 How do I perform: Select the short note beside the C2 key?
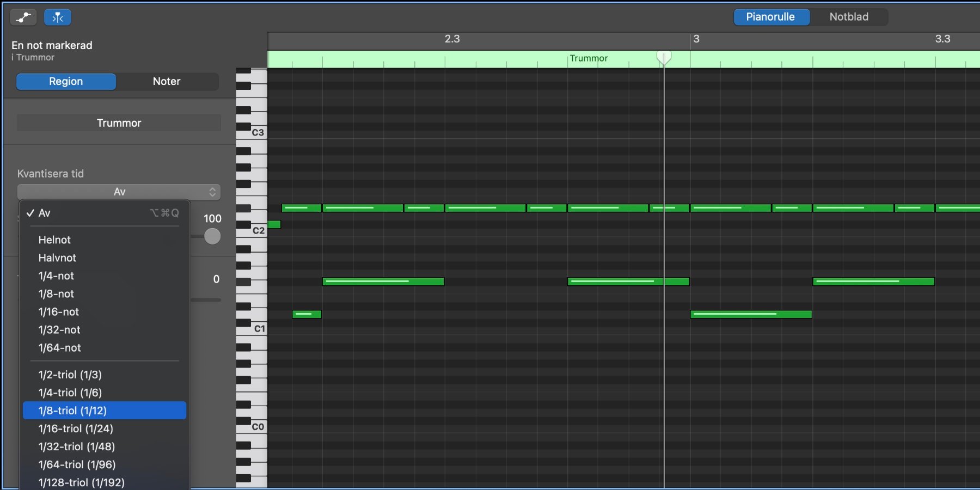click(274, 224)
